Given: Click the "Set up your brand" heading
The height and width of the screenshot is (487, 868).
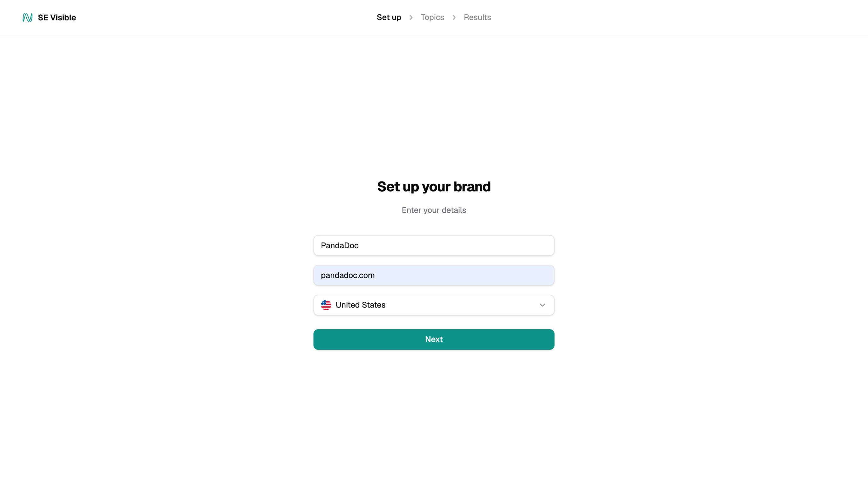Looking at the screenshot, I should tap(434, 187).
